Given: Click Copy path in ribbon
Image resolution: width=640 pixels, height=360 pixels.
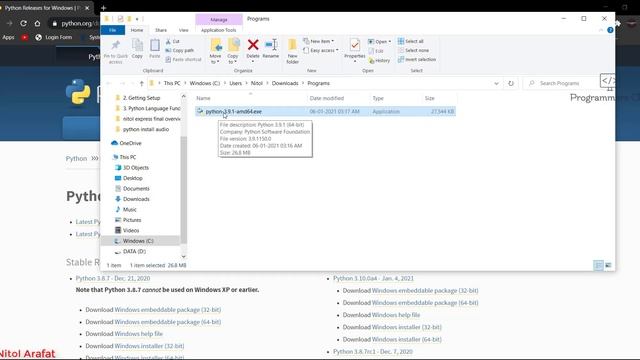Looking at the screenshot, I should coord(180,50).
